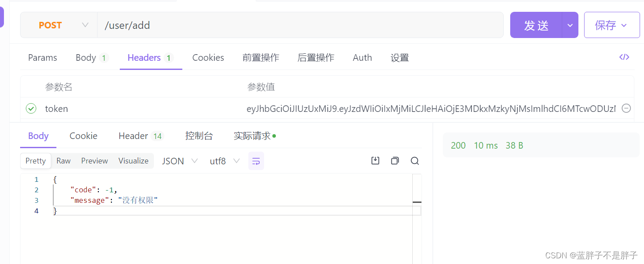Toggle the token header checkbox

click(x=31, y=108)
